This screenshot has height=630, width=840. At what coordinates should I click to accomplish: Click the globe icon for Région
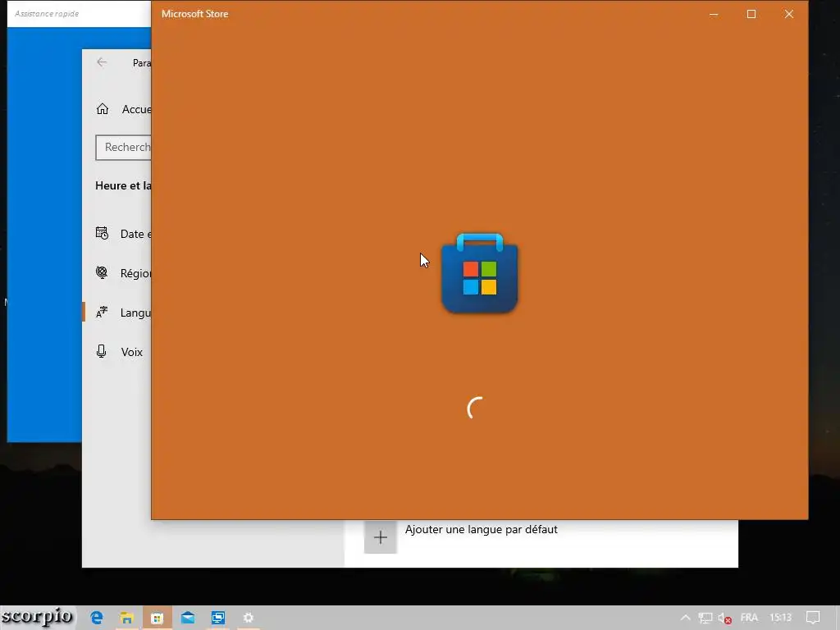[x=102, y=272]
